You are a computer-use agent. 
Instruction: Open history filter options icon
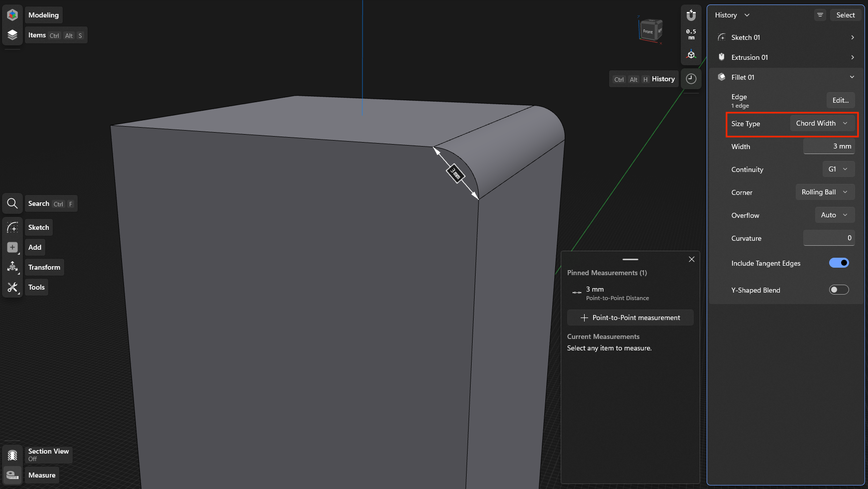[820, 15]
